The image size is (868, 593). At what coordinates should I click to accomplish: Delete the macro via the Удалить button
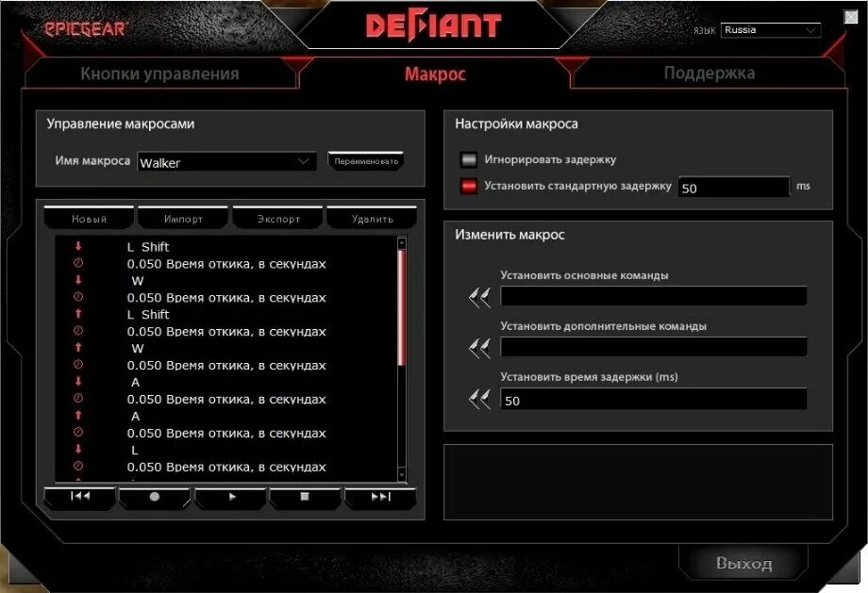(x=372, y=218)
